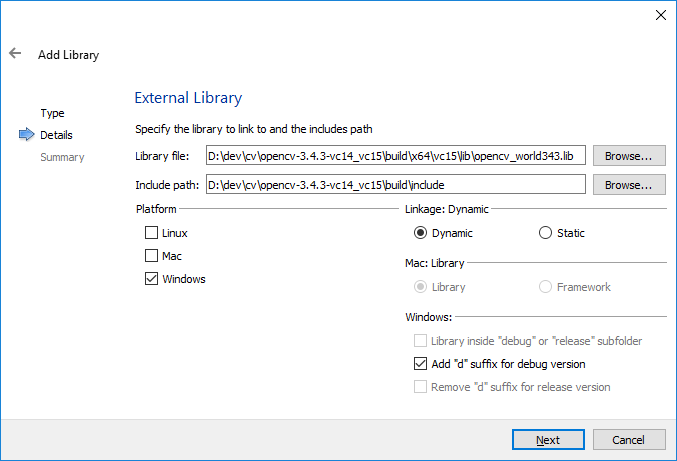Select the Type step in sidebar
The image size is (677, 461).
tap(52, 113)
